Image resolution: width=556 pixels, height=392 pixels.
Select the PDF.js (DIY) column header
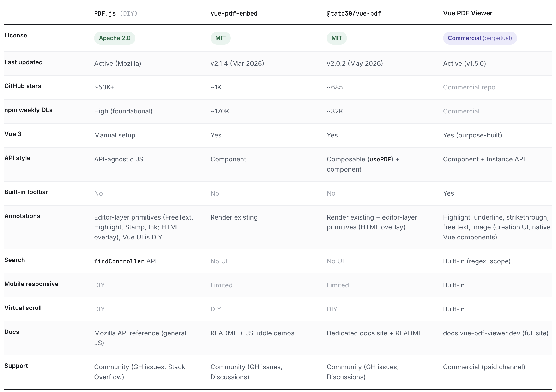click(116, 13)
